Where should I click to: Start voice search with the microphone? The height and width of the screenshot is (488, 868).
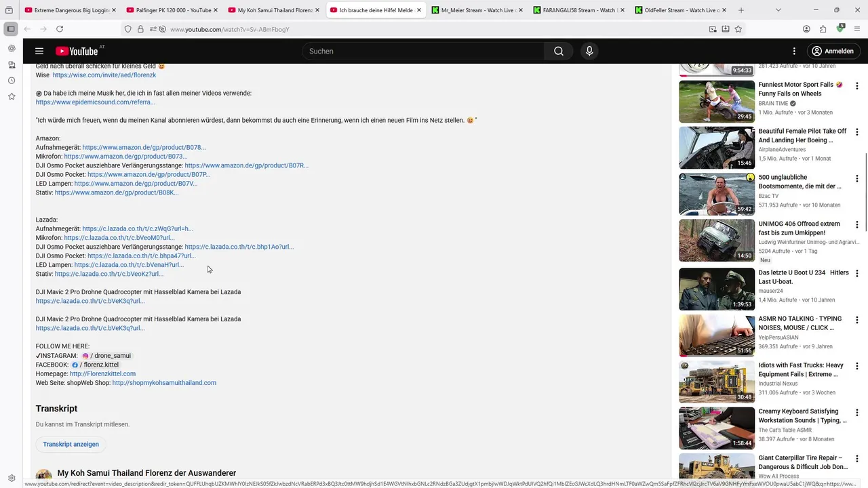[589, 51]
